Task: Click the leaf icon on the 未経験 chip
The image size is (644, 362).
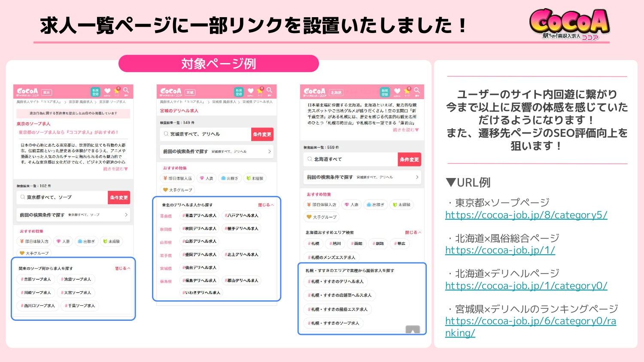Action: point(104,241)
